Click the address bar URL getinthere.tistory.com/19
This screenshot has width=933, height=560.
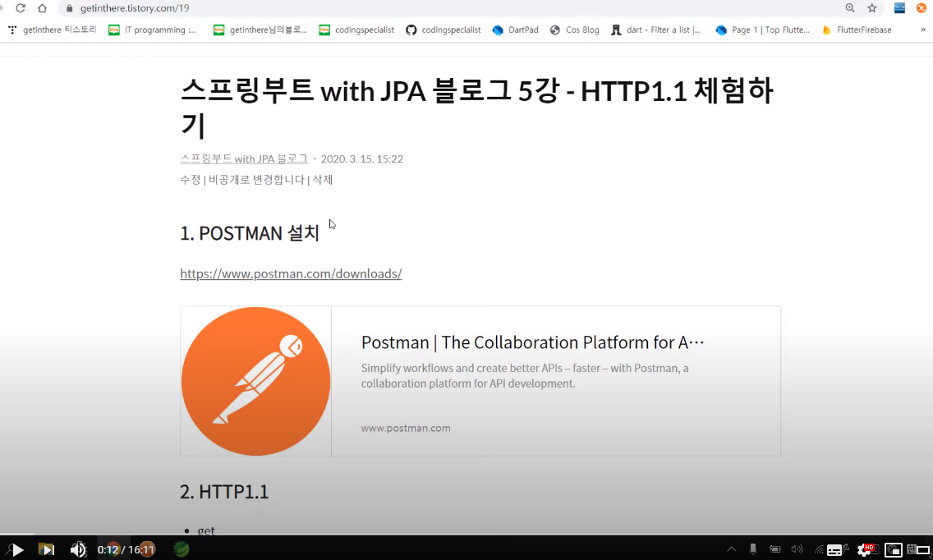point(135,8)
